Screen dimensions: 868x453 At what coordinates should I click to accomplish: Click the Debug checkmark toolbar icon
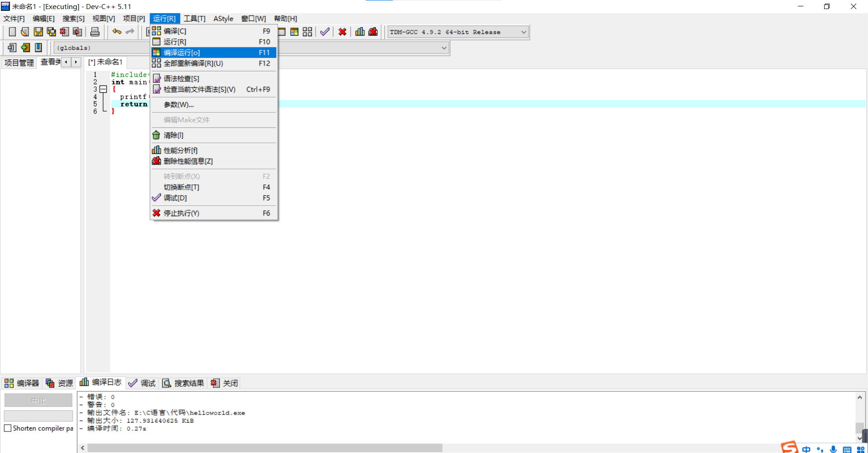(325, 32)
